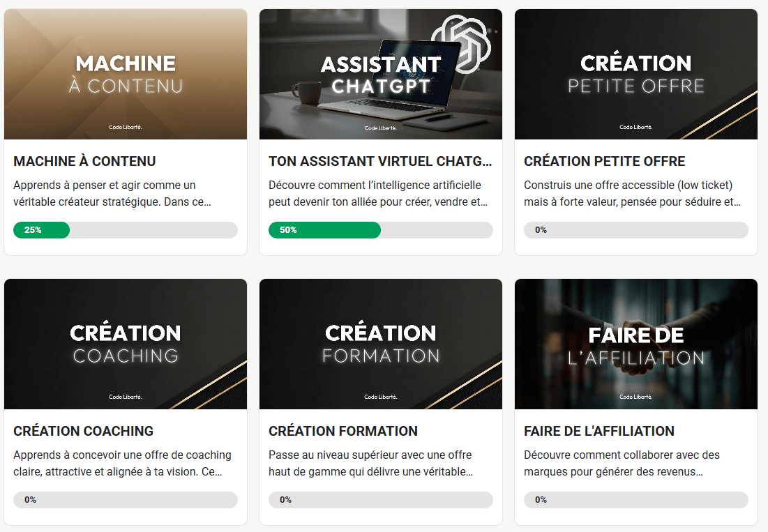This screenshot has height=532, width=768.
Task: Click the CRÉATION PETITE OFFRE title
Action: 605,161
